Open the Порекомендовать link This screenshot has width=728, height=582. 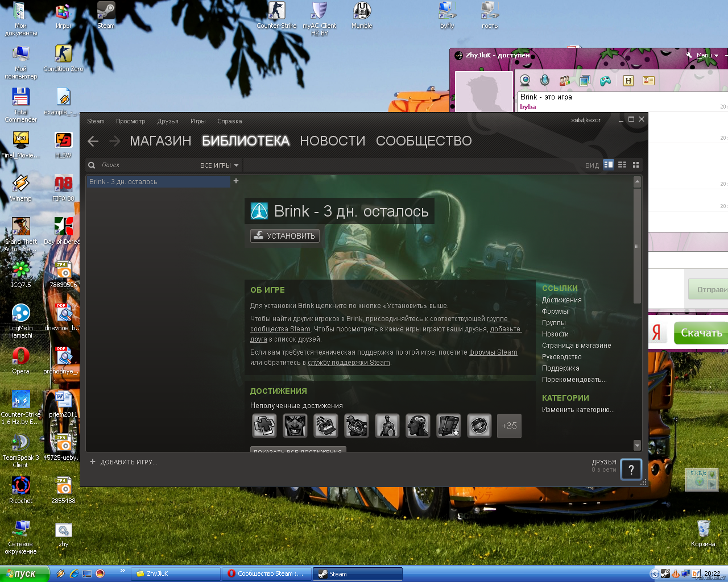[574, 380]
